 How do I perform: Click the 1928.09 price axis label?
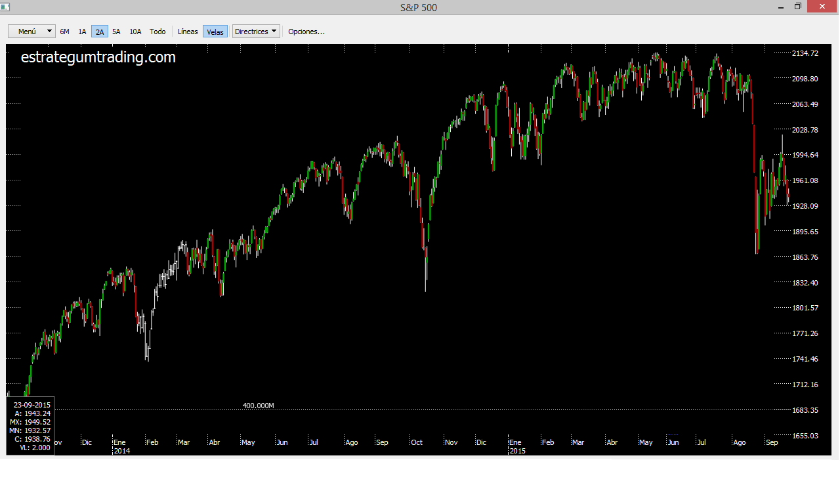click(x=806, y=206)
